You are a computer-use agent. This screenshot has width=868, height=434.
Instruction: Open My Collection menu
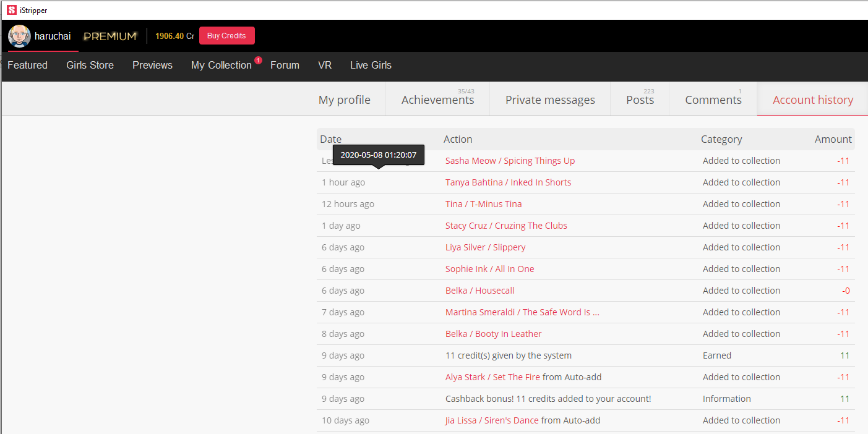tap(221, 66)
